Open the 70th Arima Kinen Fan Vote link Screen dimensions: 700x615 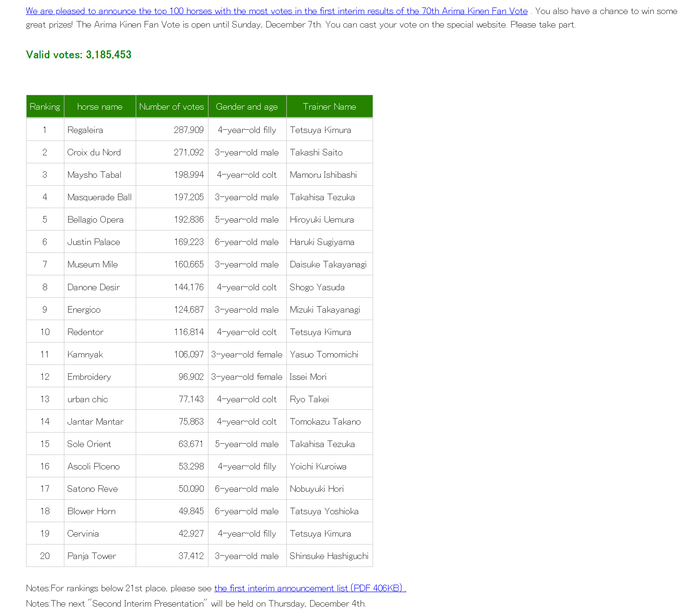(277, 11)
